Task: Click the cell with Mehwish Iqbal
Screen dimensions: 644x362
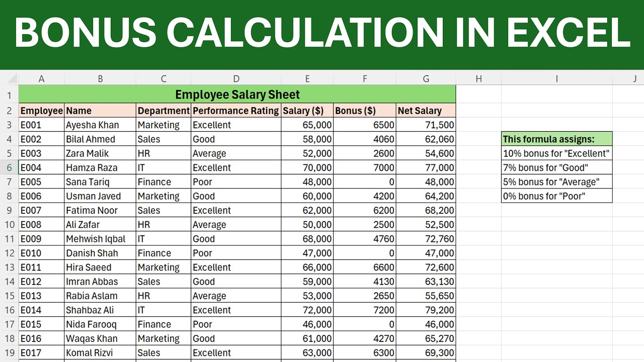Action: (100, 239)
